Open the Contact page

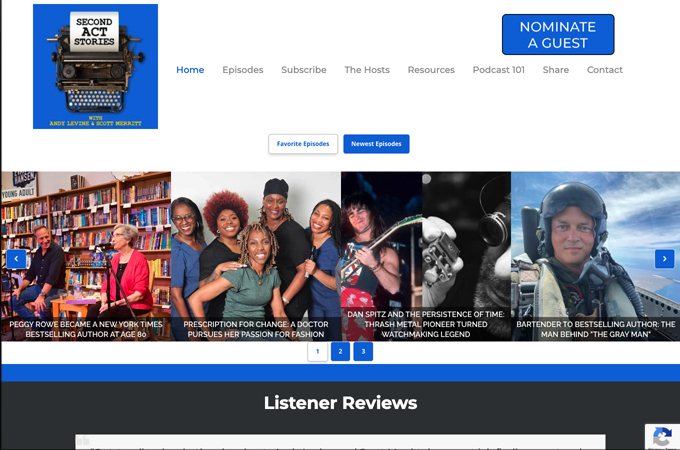[x=605, y=70]
